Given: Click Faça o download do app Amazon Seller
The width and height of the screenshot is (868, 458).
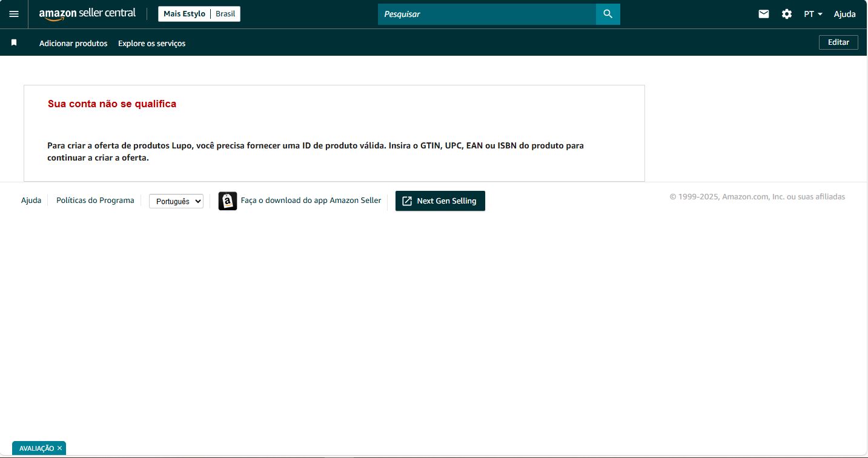Looking at the screenshot, I should [x=311, y=201].
